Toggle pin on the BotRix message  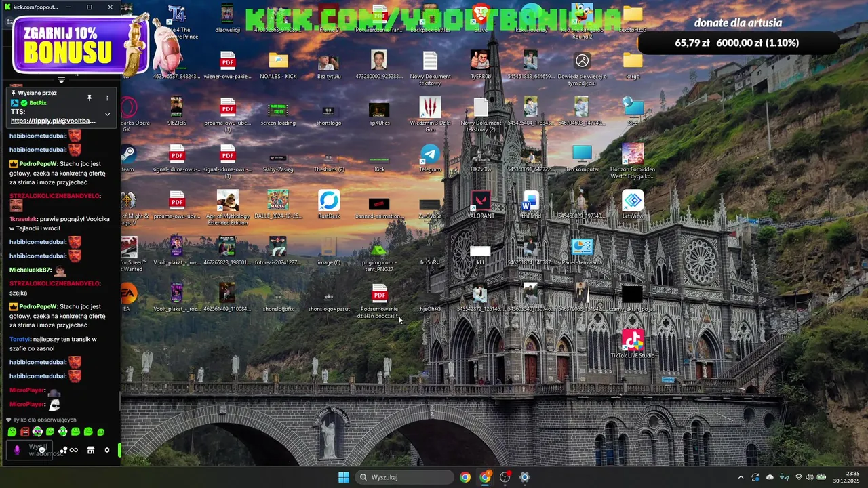(x=89, y=98)
